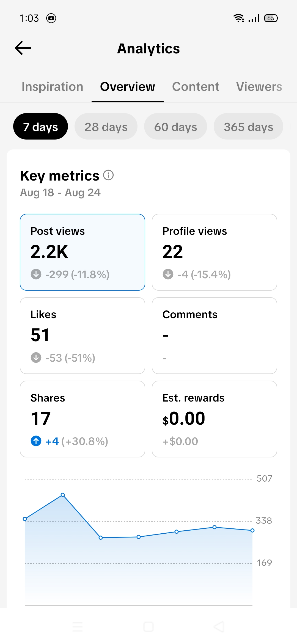Switch to the Inspiration tab

point(52,87)
